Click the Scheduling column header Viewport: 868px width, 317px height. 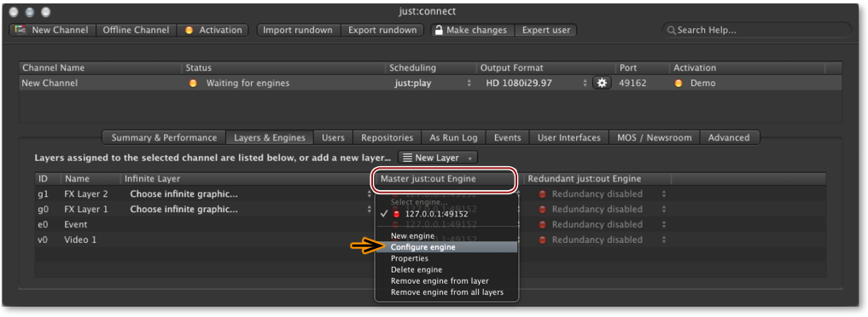tap(431, 68)
